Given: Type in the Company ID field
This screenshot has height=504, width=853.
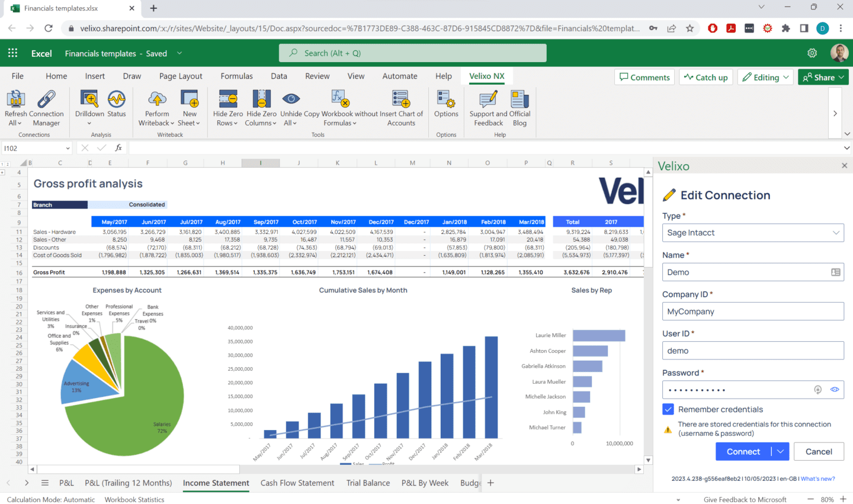Looking at the screenshot, I should point(753,311).
